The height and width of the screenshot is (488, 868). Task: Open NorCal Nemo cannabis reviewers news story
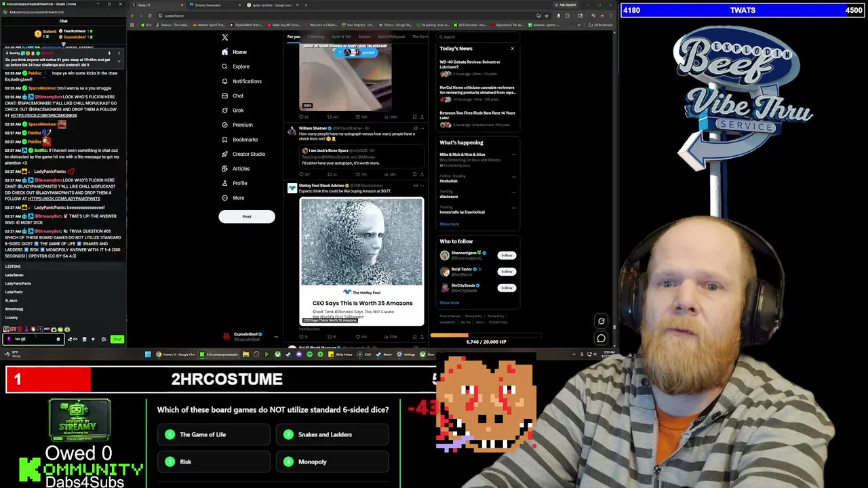point(477,93)
